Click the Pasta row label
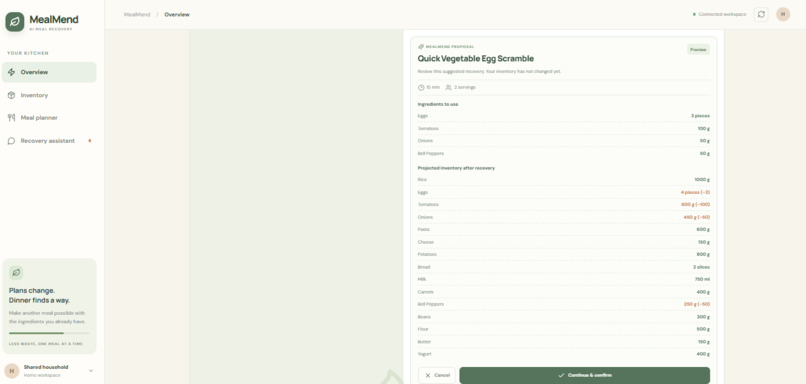 (423, 229)
